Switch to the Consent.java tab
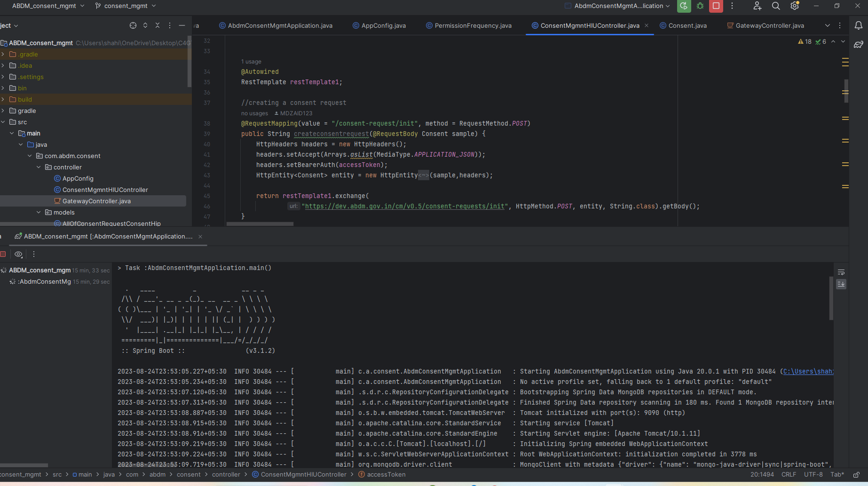This screenshot has height=486, width=868. point(687,25)
